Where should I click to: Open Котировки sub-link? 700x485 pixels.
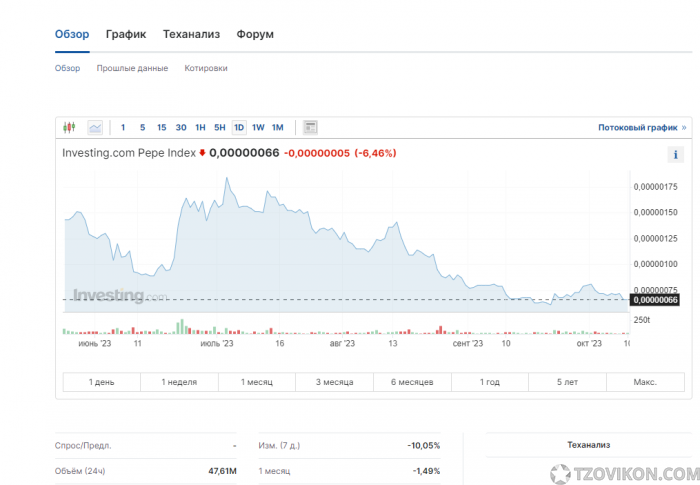click(206, 68)
